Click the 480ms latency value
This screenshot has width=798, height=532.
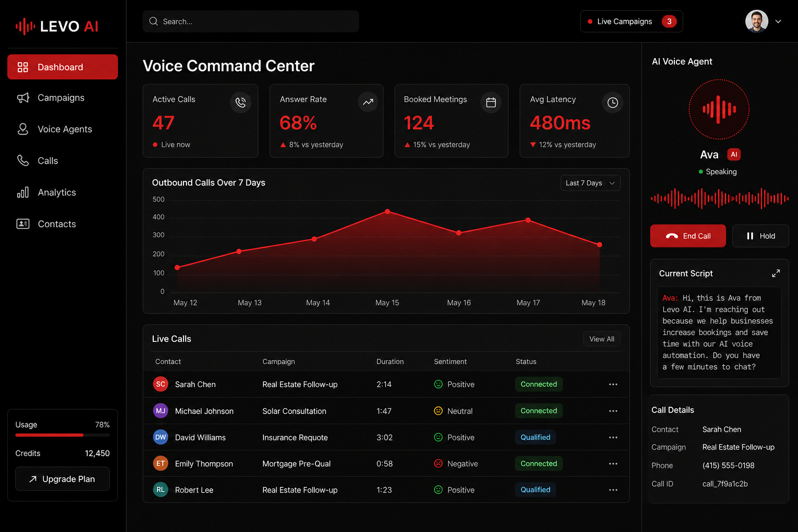click(560, 123)
